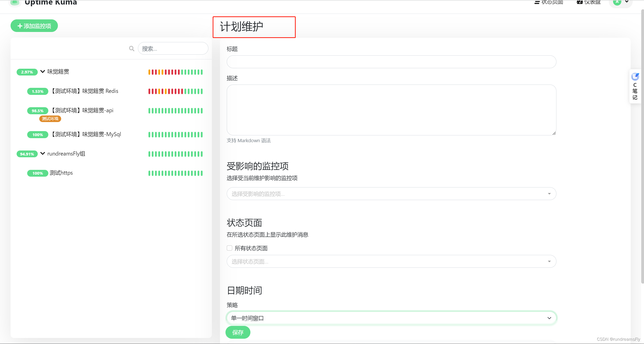Click the 保存 button
This screenshot has width=644, height=344.
[238, 332]
